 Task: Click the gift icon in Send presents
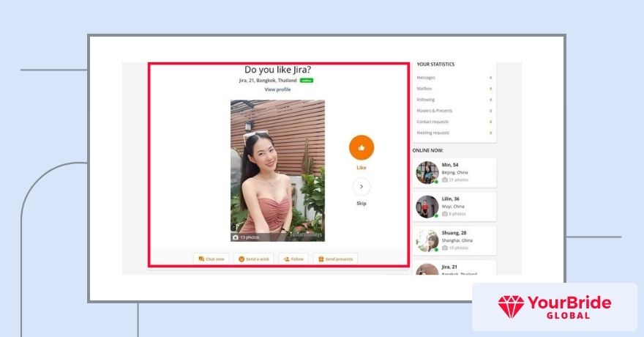click(321, 259)
